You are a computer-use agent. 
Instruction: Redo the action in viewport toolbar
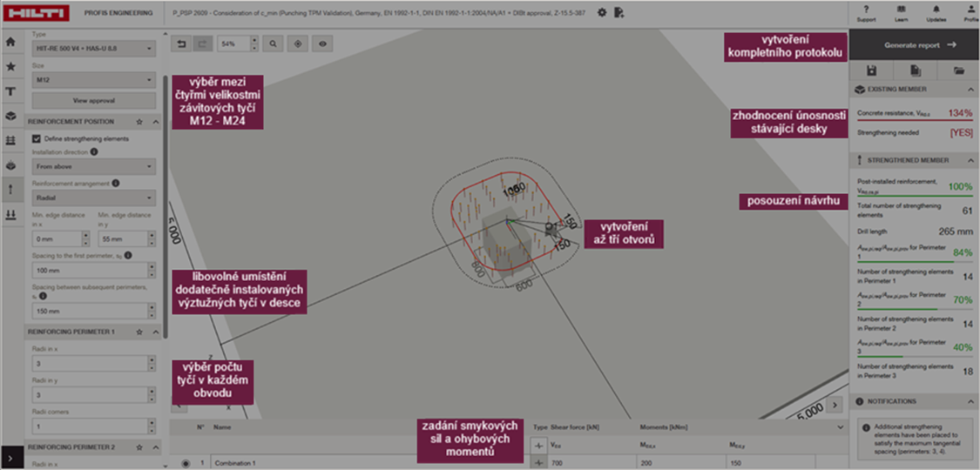(x=202, y=44)
